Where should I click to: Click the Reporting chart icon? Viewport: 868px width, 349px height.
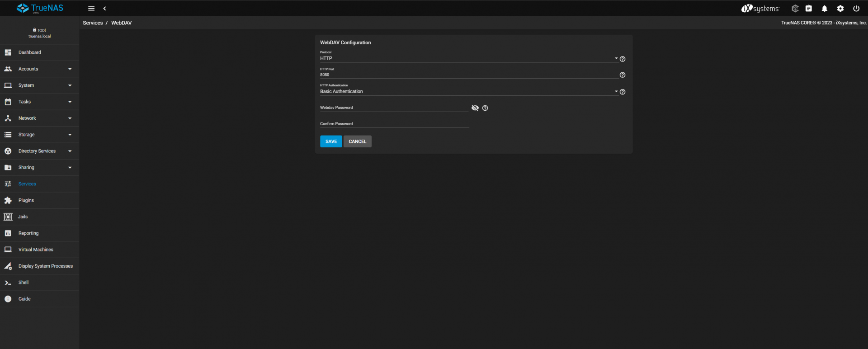click(x=8, y=233)
